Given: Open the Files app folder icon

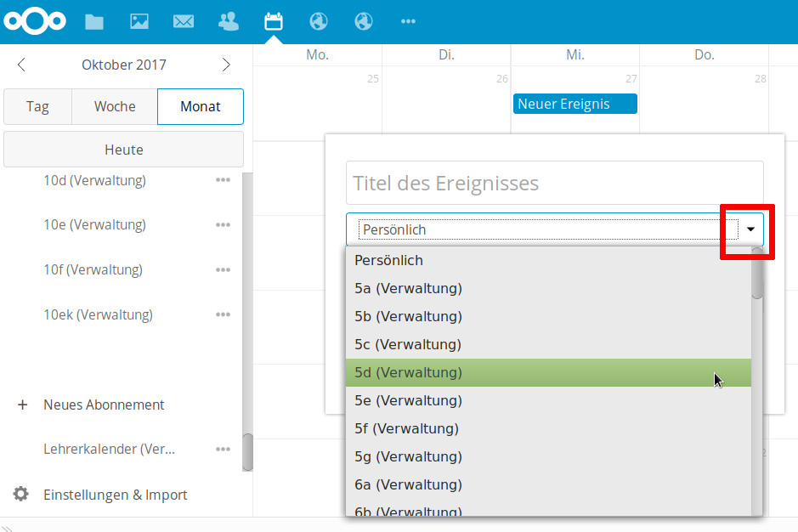Looking at the screenshot, I should (94, 21).
